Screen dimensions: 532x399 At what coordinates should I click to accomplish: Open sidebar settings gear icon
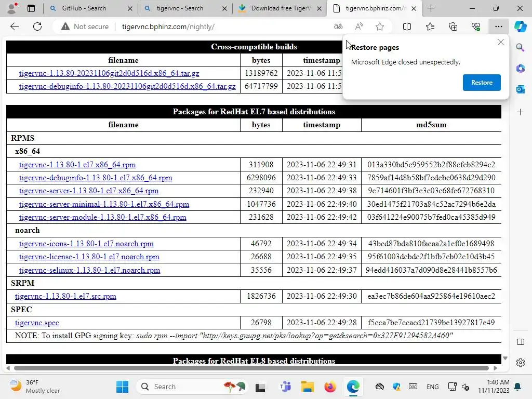tap(520, 363)
